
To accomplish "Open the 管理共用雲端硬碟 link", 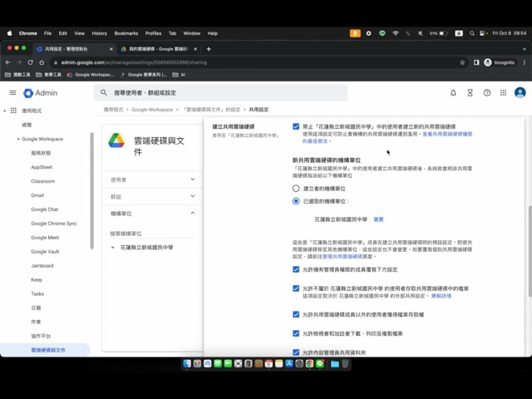I will (342, 257).
